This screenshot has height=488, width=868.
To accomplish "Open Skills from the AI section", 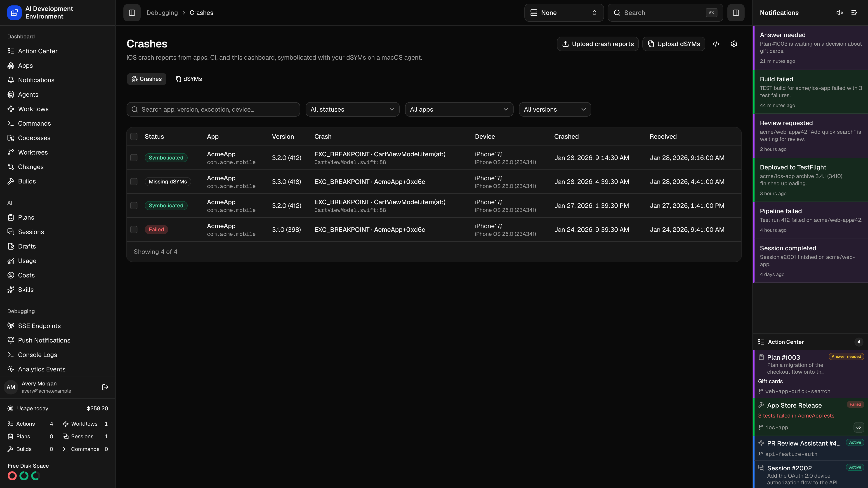I will 58,290.
